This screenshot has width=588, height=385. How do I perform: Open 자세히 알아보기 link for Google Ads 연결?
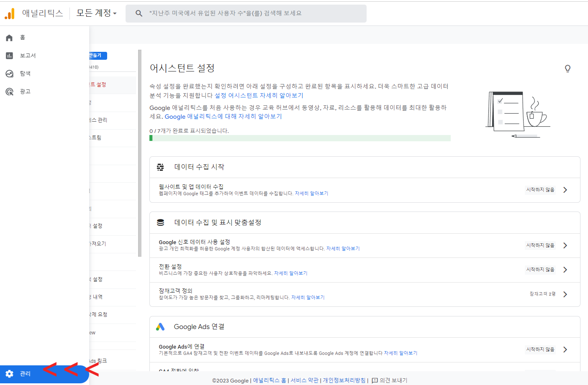[401, 353]
